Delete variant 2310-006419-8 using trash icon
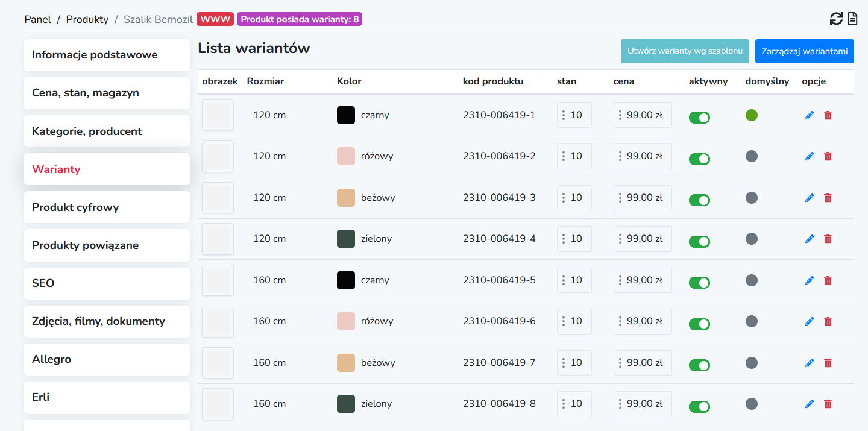Screen dimensions: 868x431 [x=828, y=404]
